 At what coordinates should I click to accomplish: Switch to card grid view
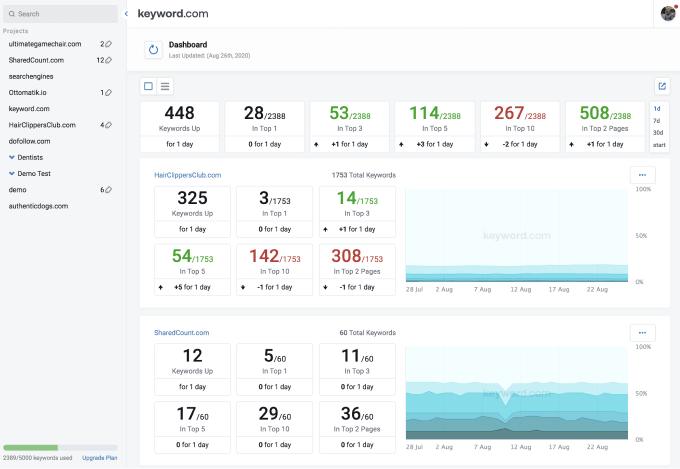tap(149, 86)
